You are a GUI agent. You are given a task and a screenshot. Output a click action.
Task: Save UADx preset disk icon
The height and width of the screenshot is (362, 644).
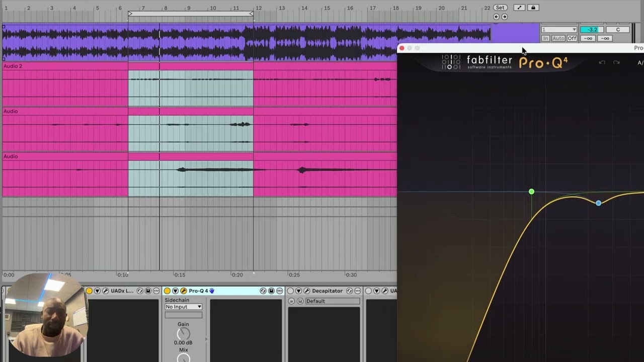pos(148,291)
